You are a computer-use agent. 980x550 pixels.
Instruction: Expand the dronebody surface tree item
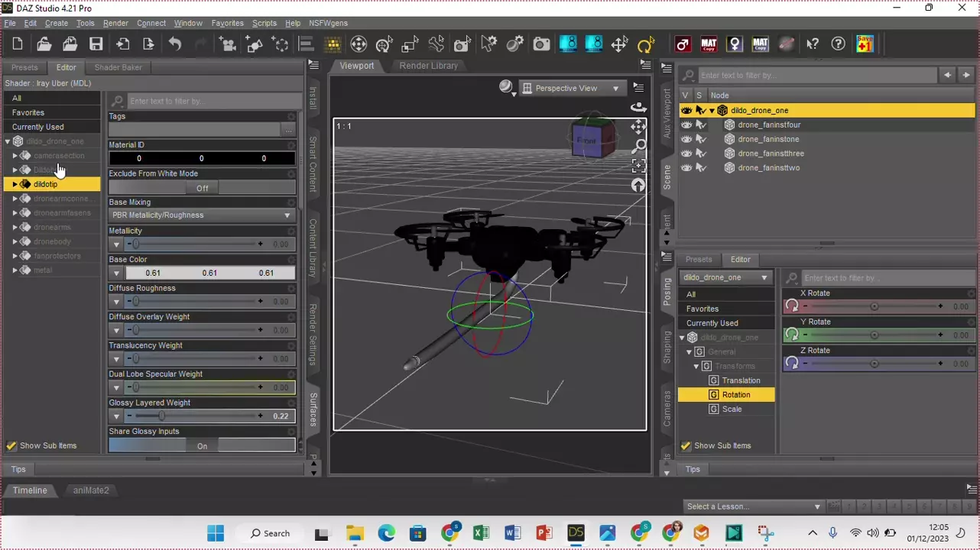pyautogui.click(x=15, y=242)
